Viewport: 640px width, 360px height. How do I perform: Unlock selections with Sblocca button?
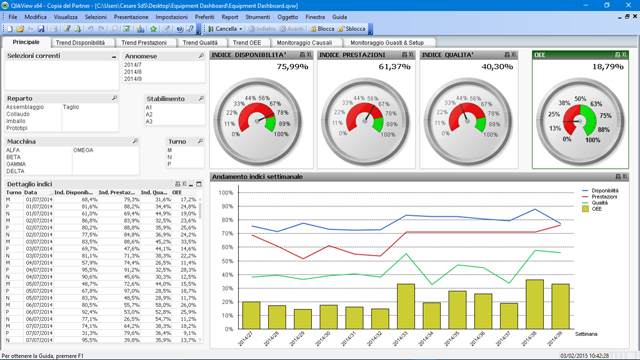[x=351, y=29]
